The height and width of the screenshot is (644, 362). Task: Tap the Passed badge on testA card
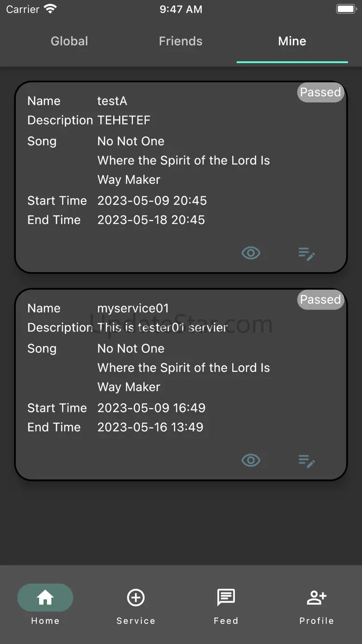[x=320, y=92]
